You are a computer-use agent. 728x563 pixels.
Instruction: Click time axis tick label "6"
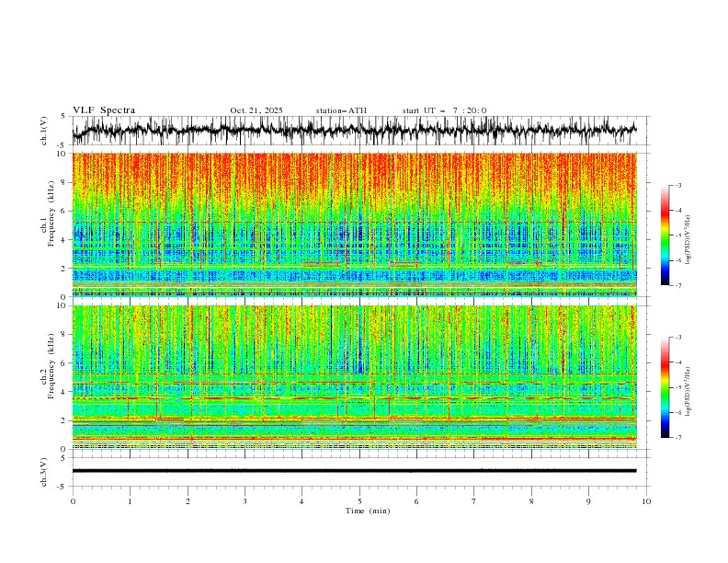point(417,501)
